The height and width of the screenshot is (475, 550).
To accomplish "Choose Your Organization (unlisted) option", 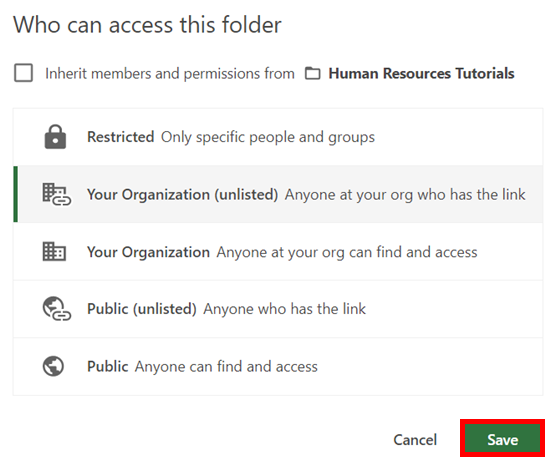I will pyautogui.click(x=278, y=194).
